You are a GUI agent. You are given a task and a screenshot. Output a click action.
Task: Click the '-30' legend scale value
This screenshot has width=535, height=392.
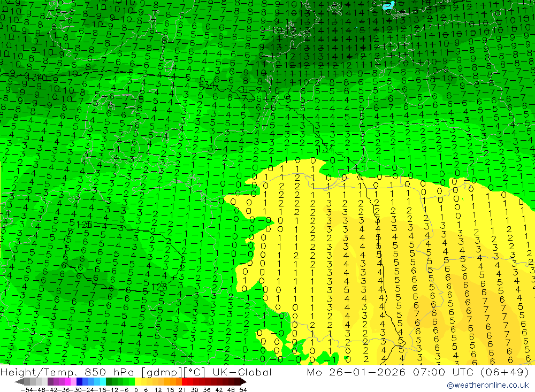(x=76, y=390)
